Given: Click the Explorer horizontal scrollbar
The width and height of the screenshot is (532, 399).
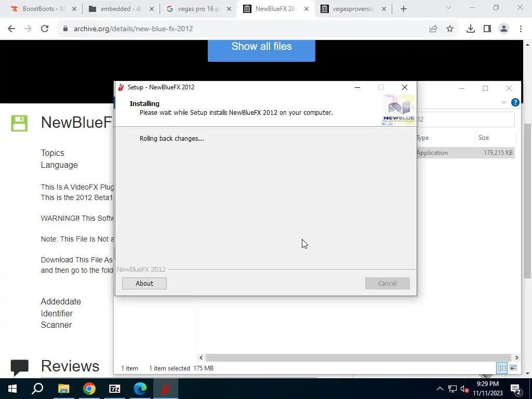Looking at the screenshot, I should 358,357.
